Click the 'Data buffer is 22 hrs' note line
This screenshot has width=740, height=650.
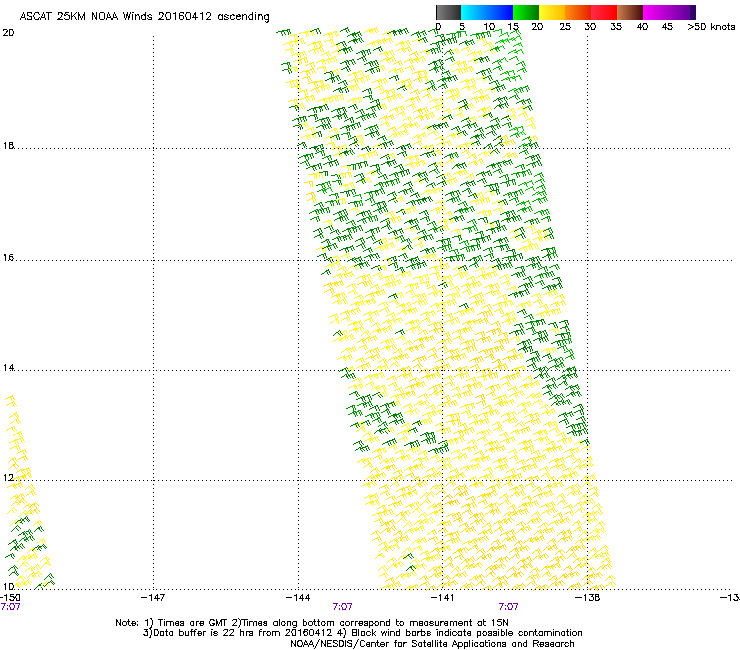pyautogui.click(x=362, y=633)
